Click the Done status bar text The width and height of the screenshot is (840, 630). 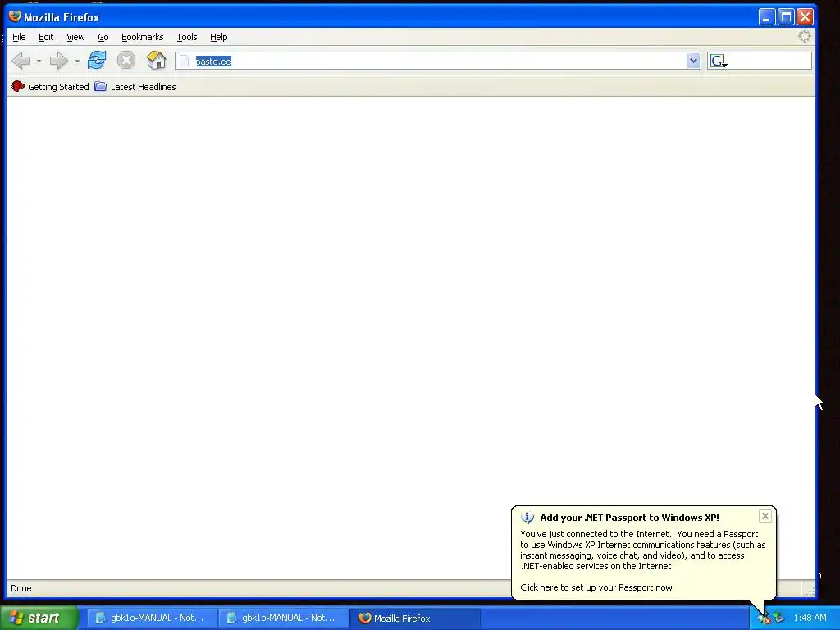click(21, 588)
